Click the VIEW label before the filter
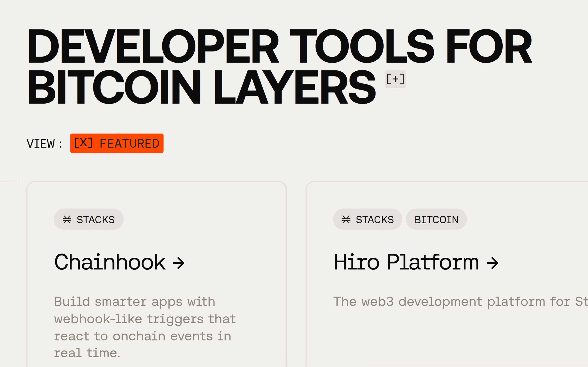 pyautogui.click(x=41, y=143)
